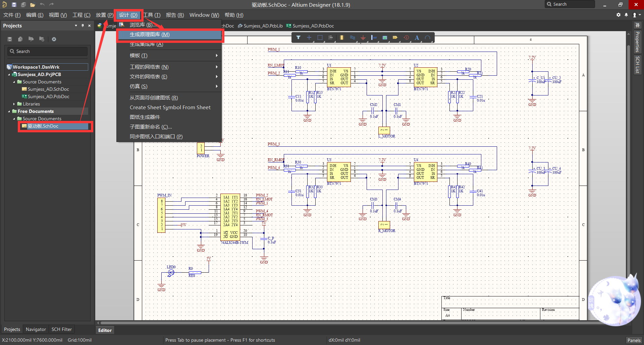Screen dimensions: 644x345
Task: Open the Projects panel settings gear icon
Action: coord(54,39)
